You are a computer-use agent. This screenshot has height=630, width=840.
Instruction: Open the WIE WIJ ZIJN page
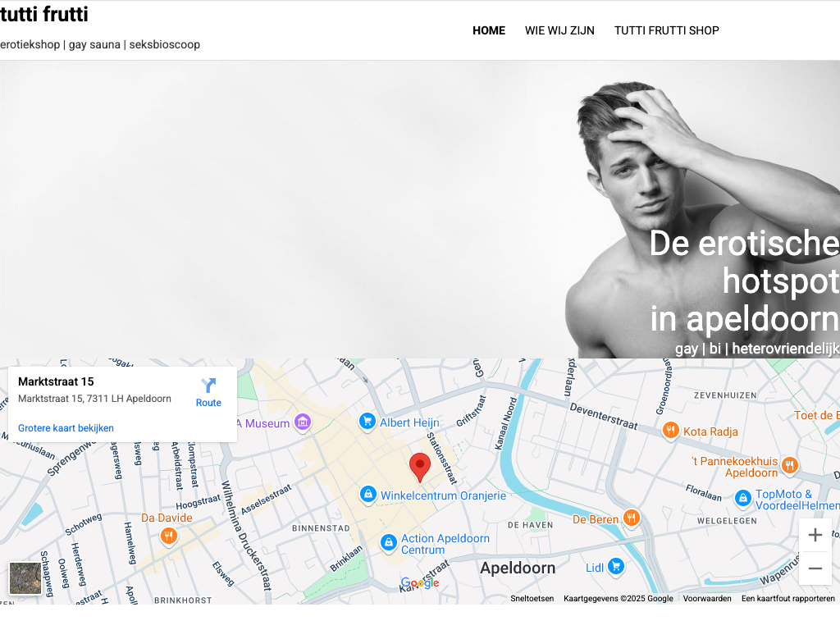click(x=559, y=30)
